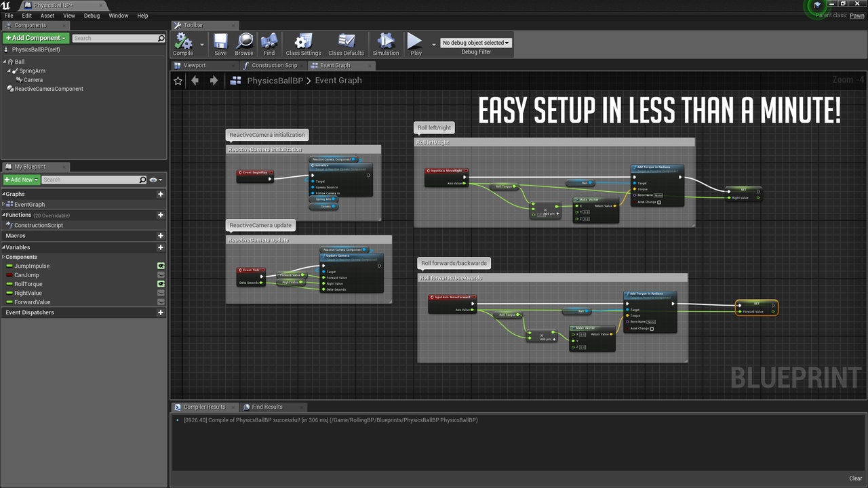Open Class Defaults icon
868x488 pixels.
tap(346, 42)
